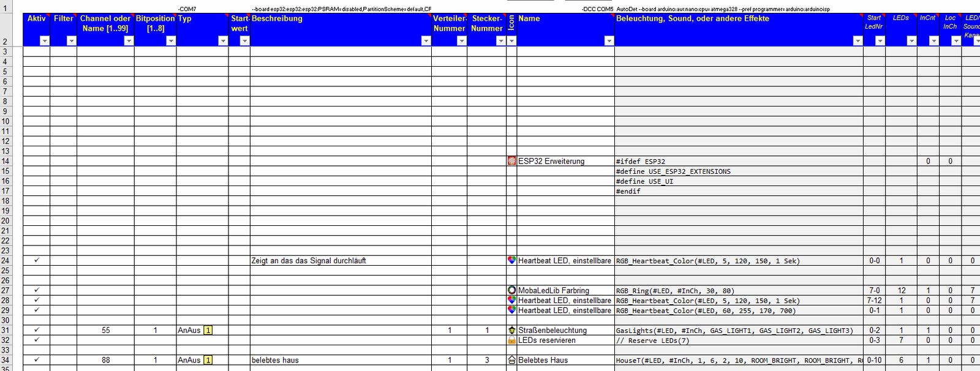Click the yellow 1 badge in row 34
980x371 pixels.
[x=208, y=360]
